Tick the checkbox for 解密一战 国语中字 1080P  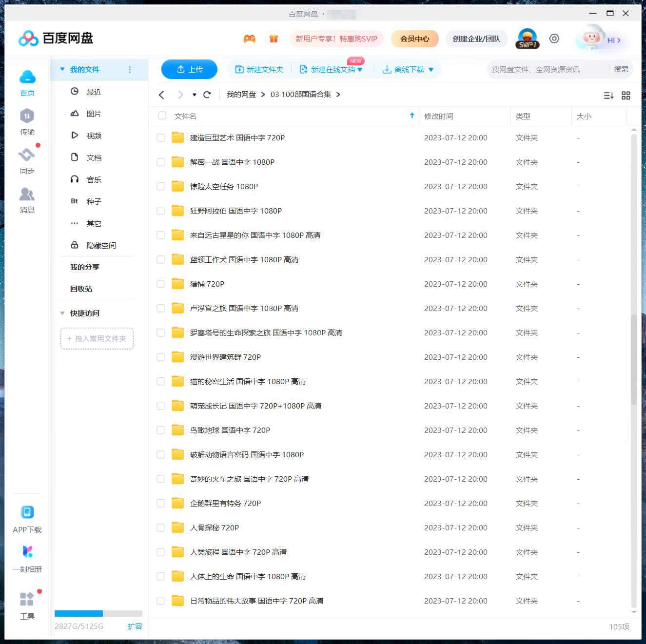click(160, 162)
